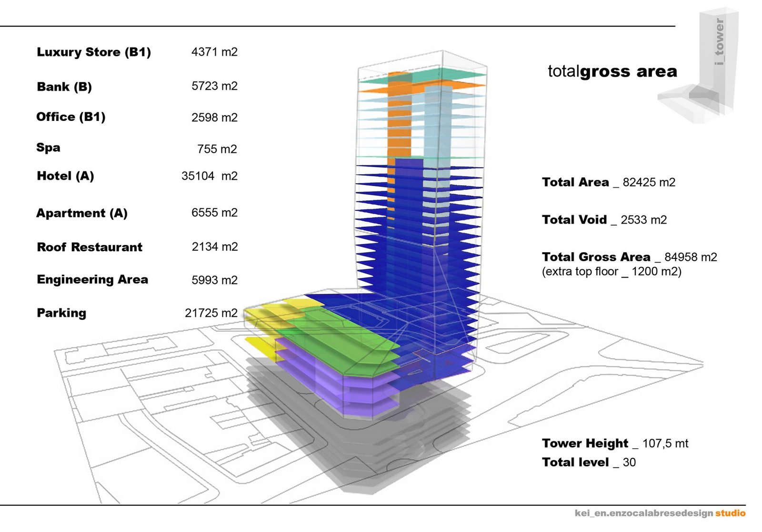
Task: Click the 21725 m2 parking area value
Action: (x=211, y=313)
